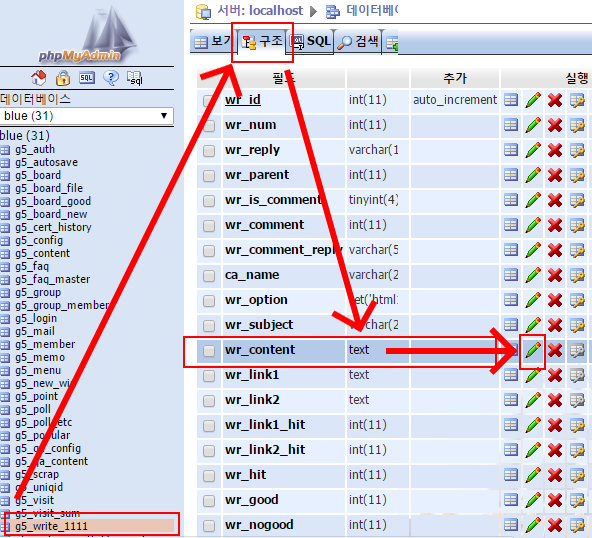Browse values for wr_comment field
This screenshot has height=538, width=592.
pos(510,225)
